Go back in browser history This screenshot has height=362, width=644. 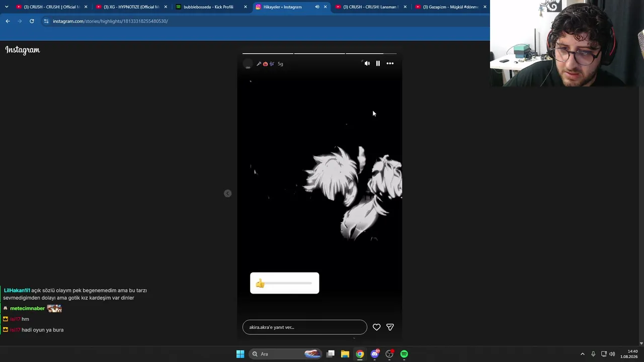pyautogui.click(x=8, y=21)
